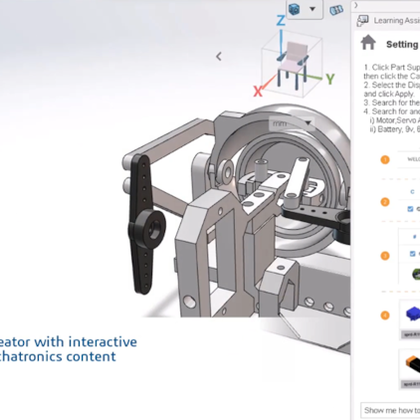Click the view orientation cube icon in toolbar
The width and height of the screenshot is (420, 420).
294,9
